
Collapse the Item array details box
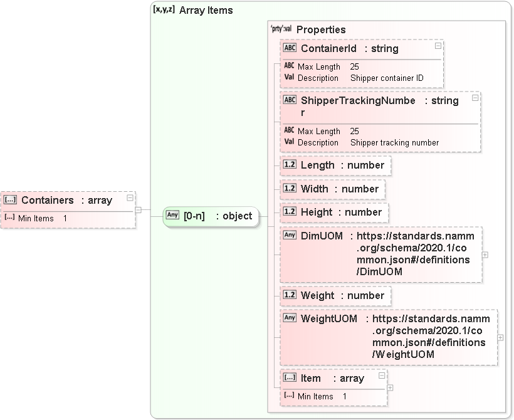click(382, 375)
